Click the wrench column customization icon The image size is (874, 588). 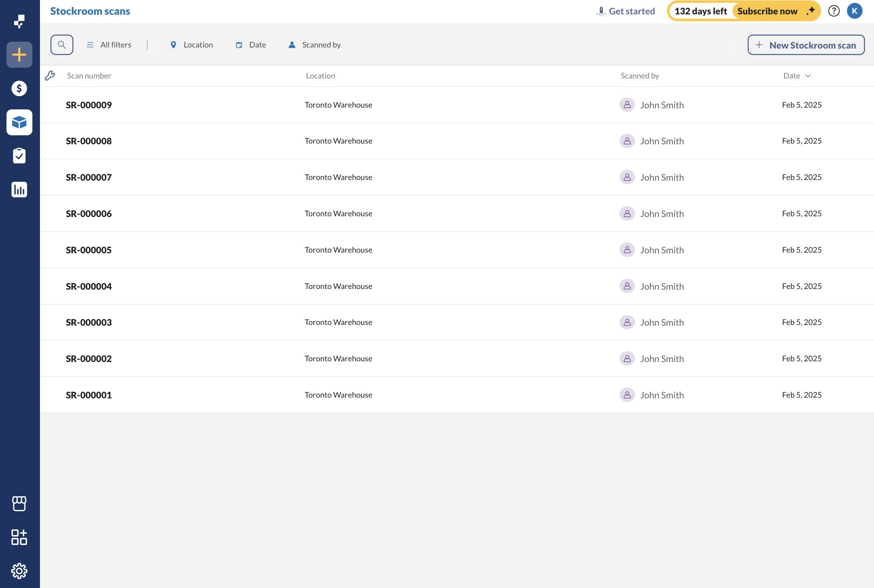50,76
